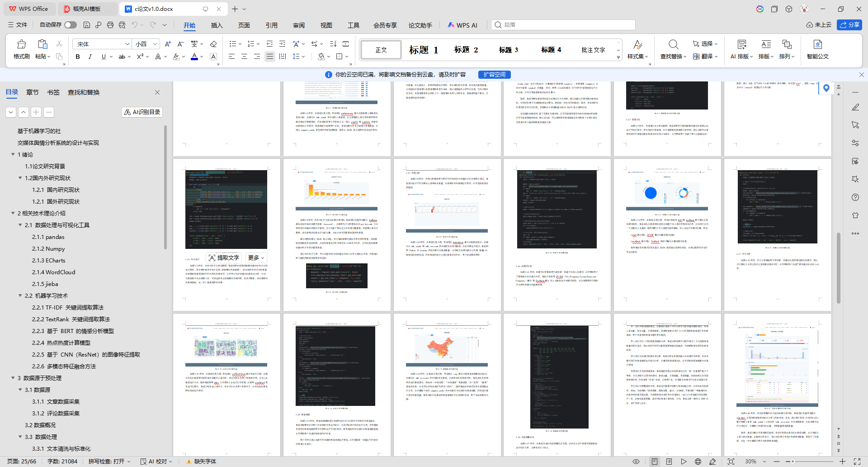The height and width of the screenshot is (467, 868).
Task: Open the '更多' dropdown on the page
Action: tap(256, 257)
